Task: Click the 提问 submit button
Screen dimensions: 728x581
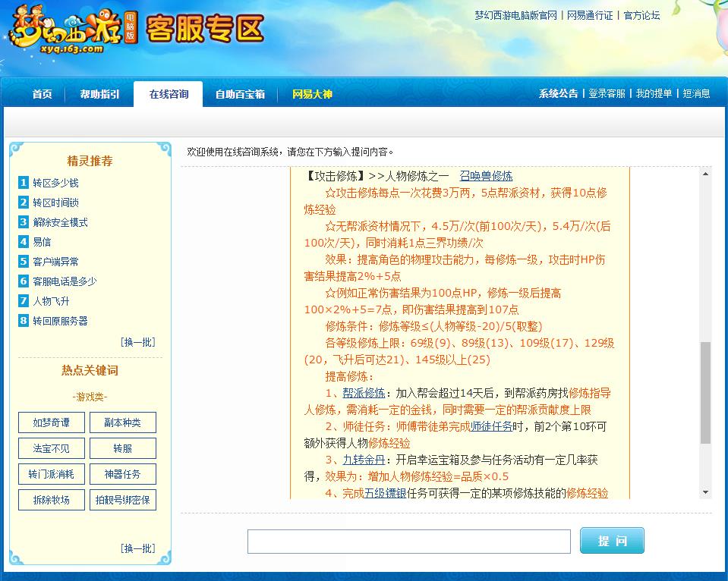Action: [x=611, y=540]
